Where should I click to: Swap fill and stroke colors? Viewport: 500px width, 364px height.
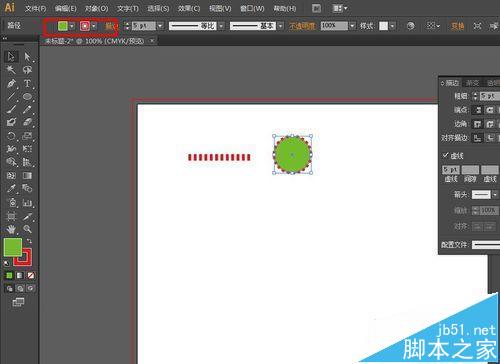[x=29, y=241]
